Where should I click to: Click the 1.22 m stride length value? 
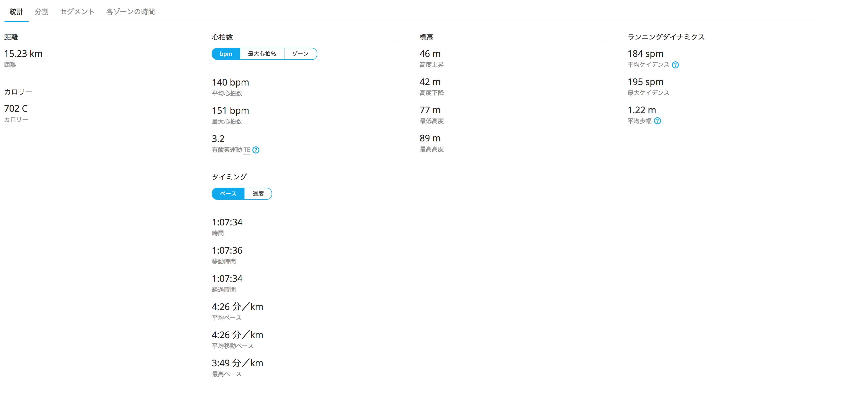641,110
